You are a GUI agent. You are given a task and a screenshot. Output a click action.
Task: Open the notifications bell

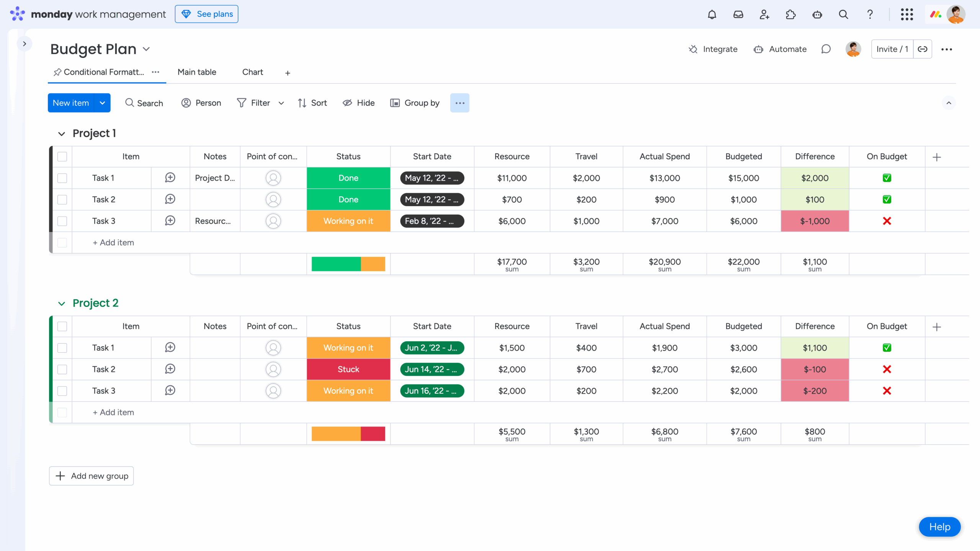[712, 14]
